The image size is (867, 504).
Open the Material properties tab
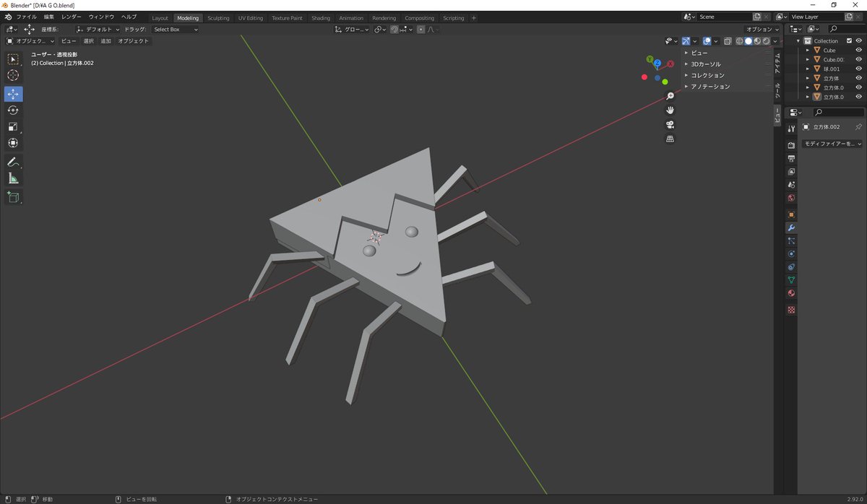click(791, 293)
